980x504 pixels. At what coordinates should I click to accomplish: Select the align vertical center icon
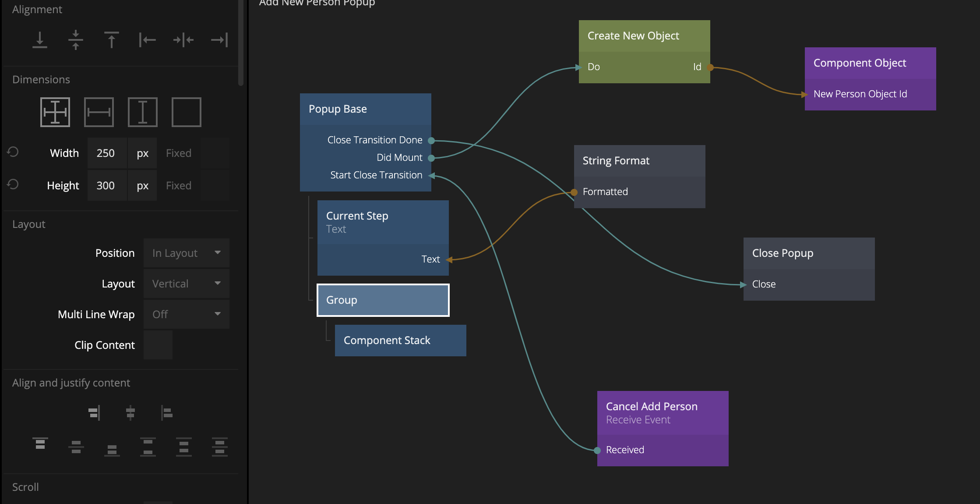pos(76,40)
